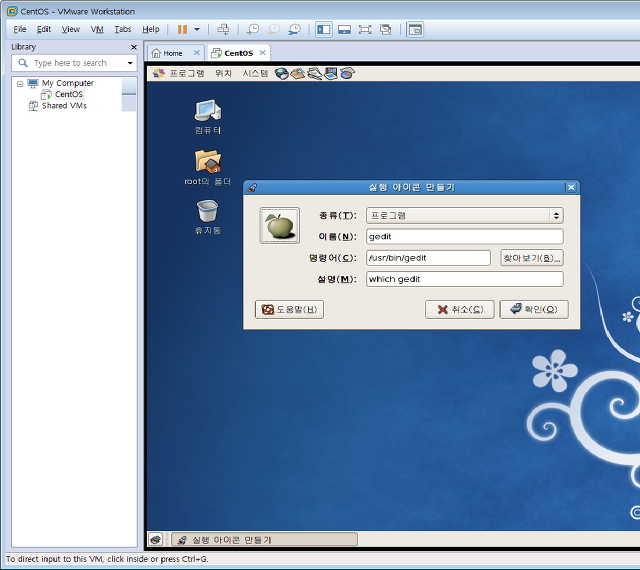Click the show desktop icon in bottom panel
The height and width of the screenshot is (570, 640).
click(x=156, y=540)
